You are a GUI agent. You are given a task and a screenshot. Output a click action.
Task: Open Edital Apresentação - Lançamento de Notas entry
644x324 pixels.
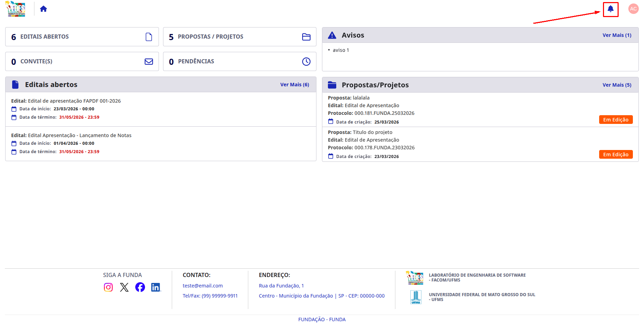[161, 144]
